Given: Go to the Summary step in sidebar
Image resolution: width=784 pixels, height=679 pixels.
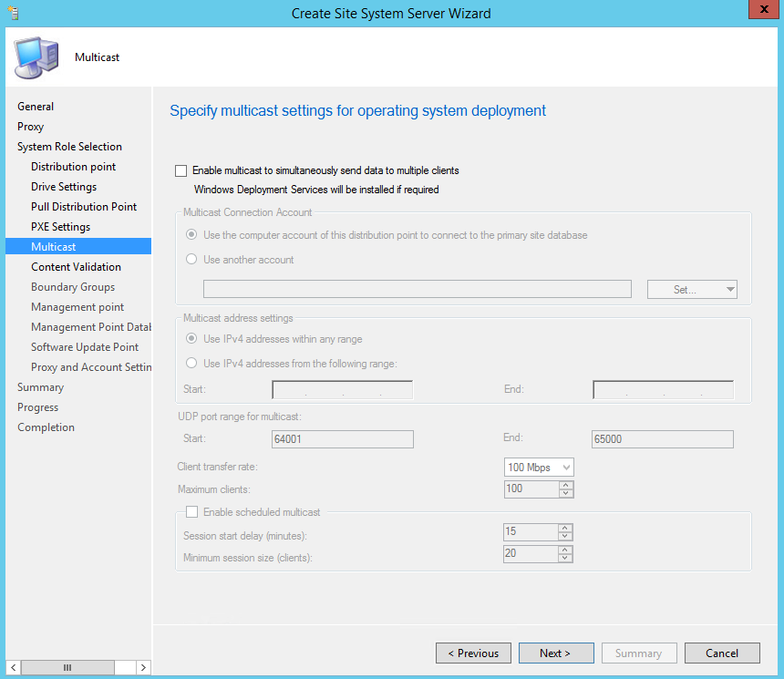Looking at the screenshot, I should tap(40, 387).
